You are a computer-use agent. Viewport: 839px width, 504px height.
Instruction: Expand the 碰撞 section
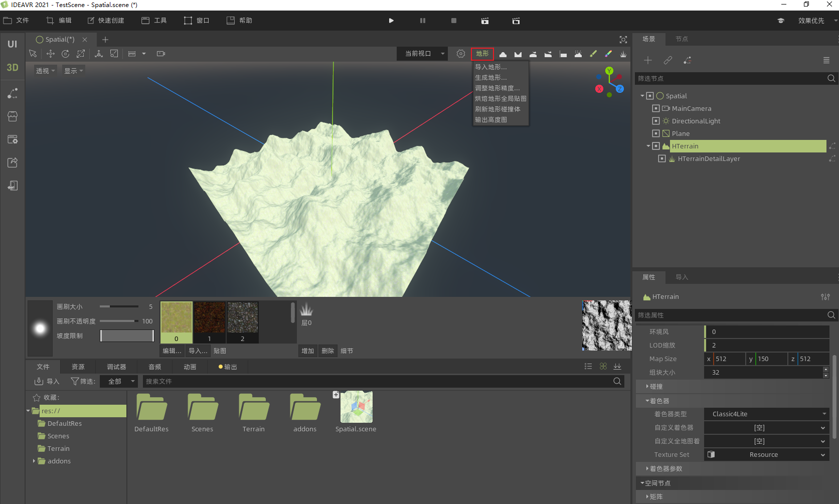[656, 387]
